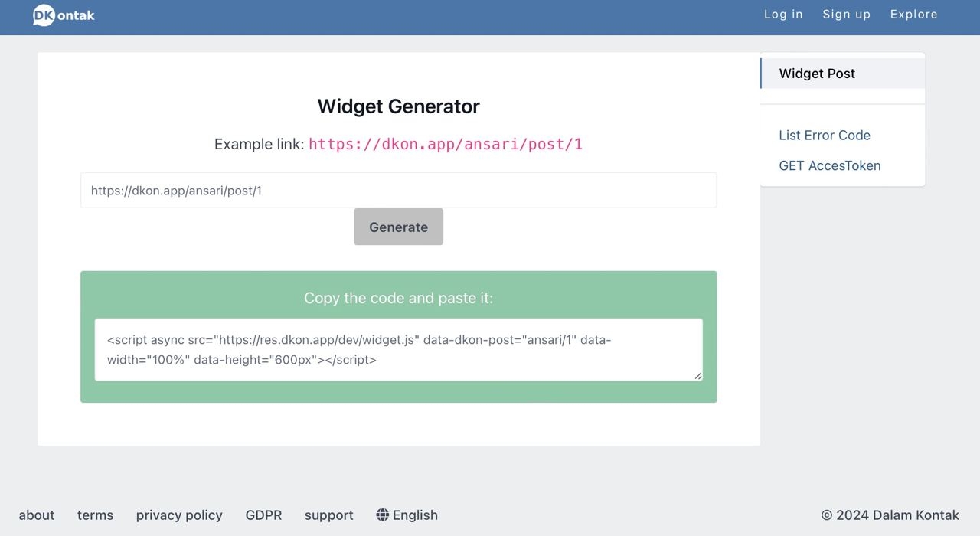This screenshot has width=980, height=536.
Task: Open the Explore page
Action: click(913, 14)
